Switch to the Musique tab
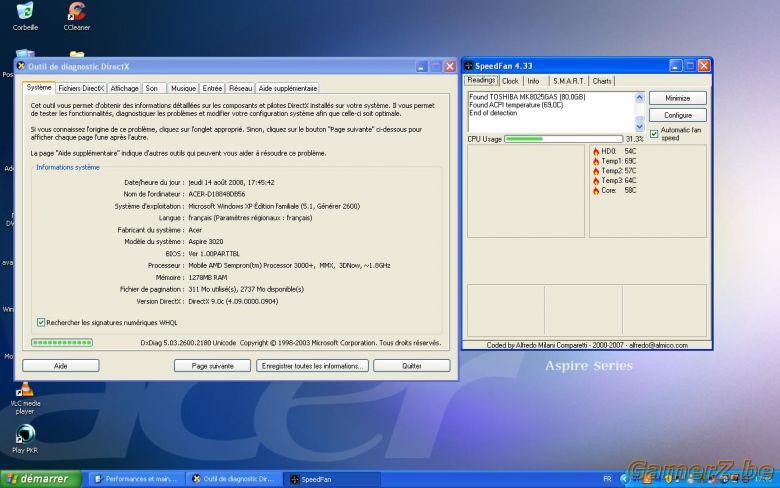 [x=183, y=88]
